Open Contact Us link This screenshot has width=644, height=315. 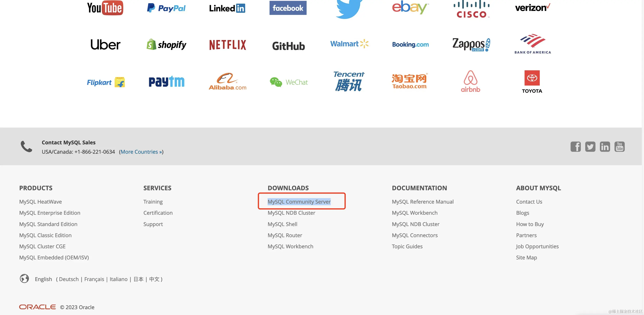point(529,202)
